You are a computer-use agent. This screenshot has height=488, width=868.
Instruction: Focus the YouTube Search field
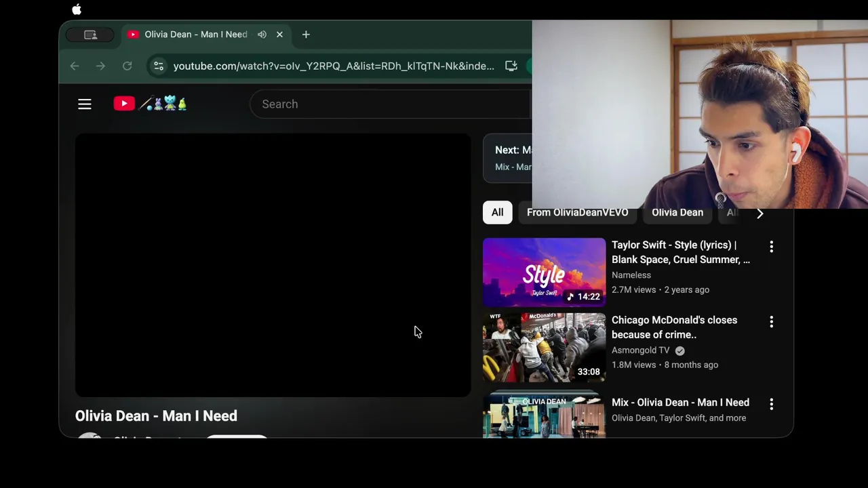391,104
